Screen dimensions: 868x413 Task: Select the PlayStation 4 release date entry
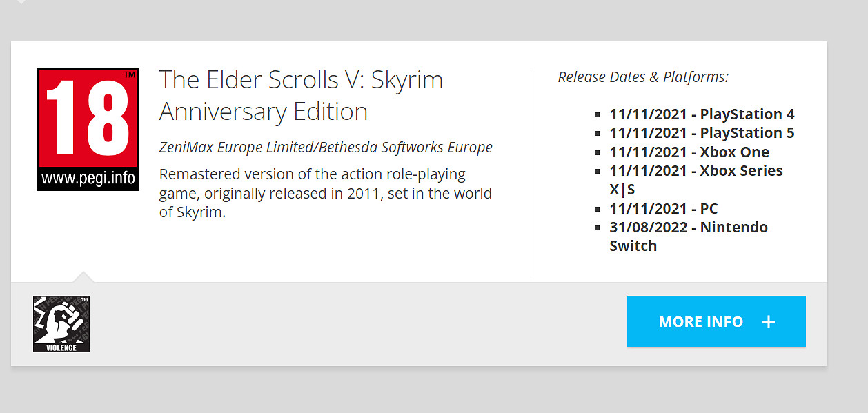pyautogui.click(x=702, y=114)
